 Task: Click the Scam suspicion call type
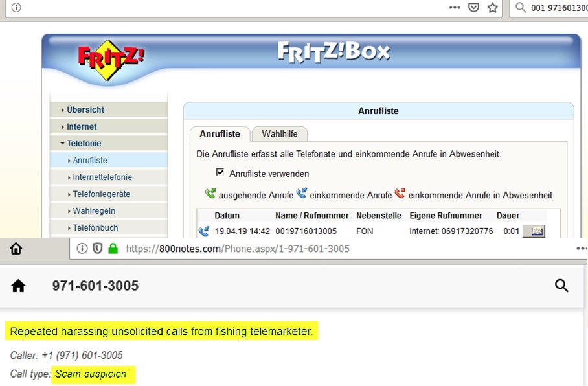[x=91, y=374]
